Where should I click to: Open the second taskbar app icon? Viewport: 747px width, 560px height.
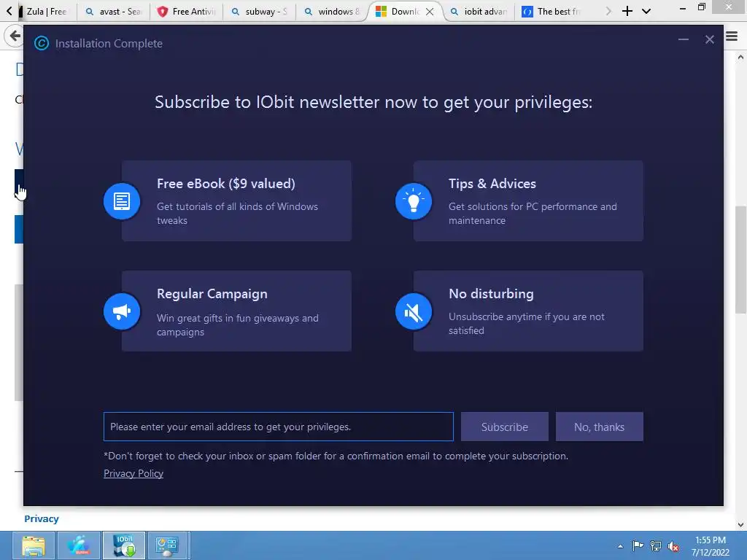[x=79, y=545]
